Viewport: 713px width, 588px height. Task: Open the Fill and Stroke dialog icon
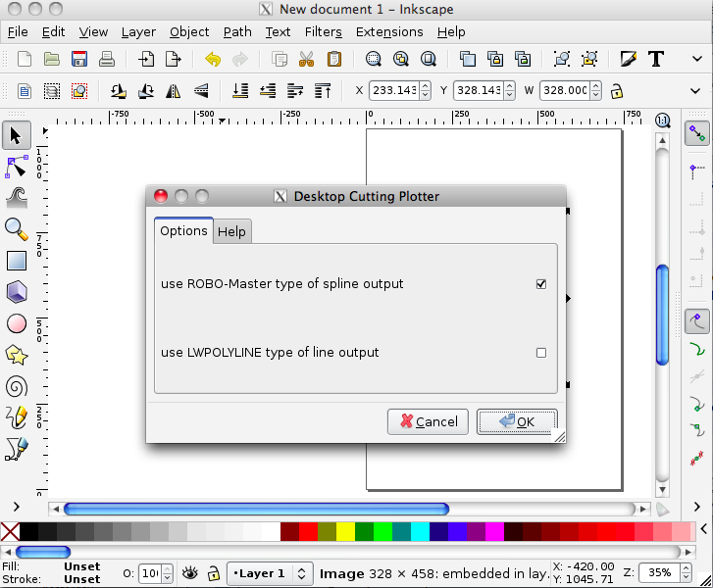[x=629, y=59]
